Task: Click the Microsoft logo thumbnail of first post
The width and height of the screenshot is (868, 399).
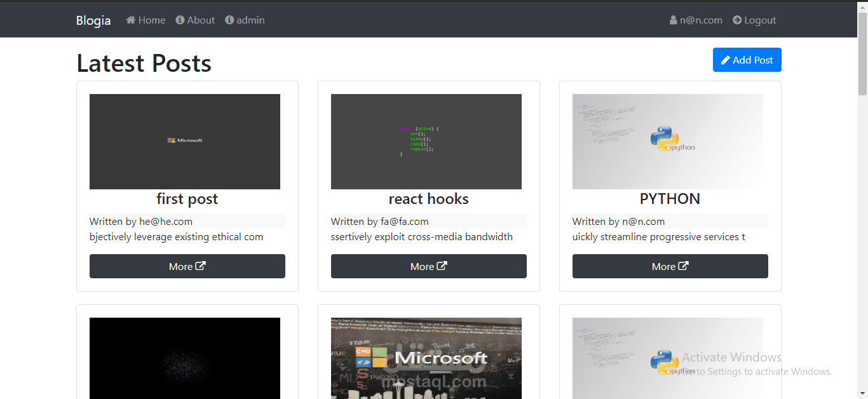Action: (x=185, y=142)
